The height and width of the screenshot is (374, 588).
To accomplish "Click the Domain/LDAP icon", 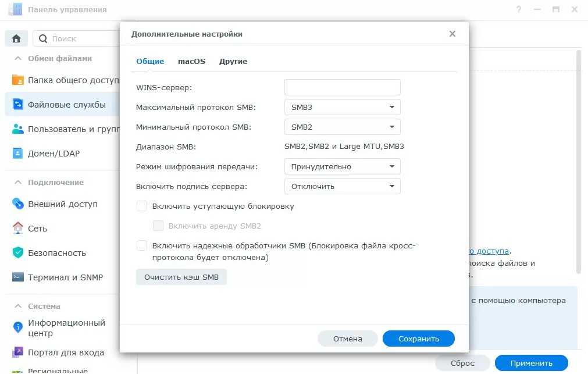I will point(18,154).
